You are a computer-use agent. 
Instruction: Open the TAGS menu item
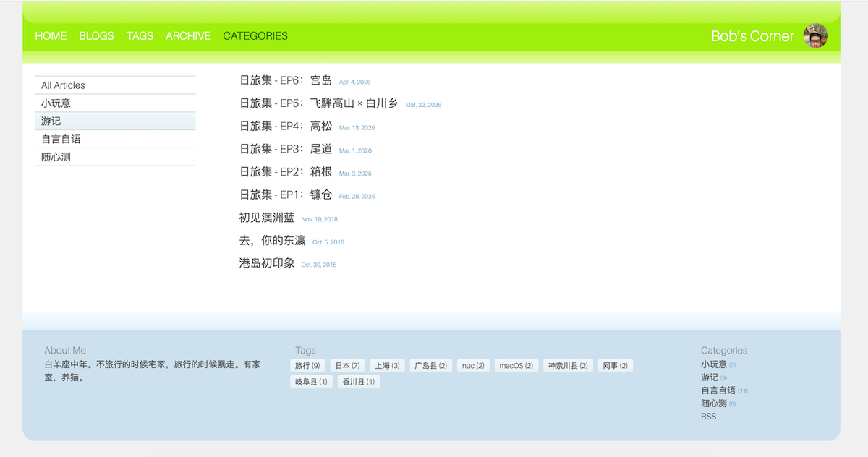coord(140,35)
